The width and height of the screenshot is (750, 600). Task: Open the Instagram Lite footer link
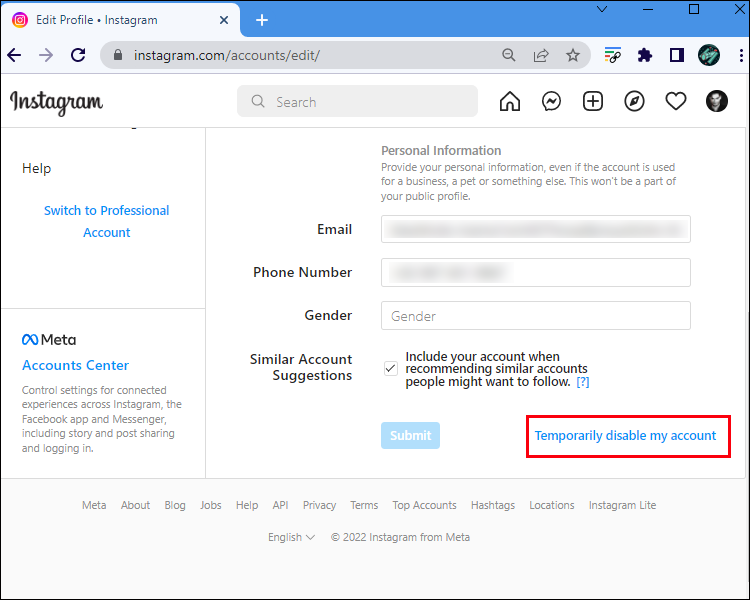point(622,505)
